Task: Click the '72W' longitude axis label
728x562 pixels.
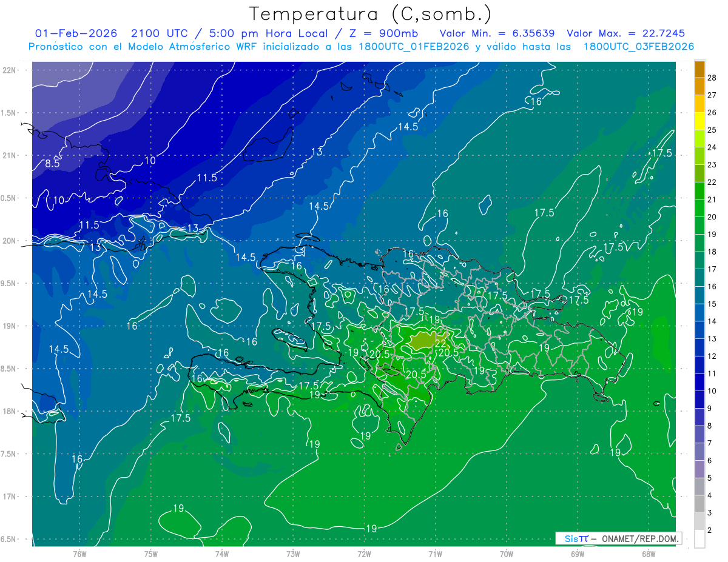Action: click(364, 554)
